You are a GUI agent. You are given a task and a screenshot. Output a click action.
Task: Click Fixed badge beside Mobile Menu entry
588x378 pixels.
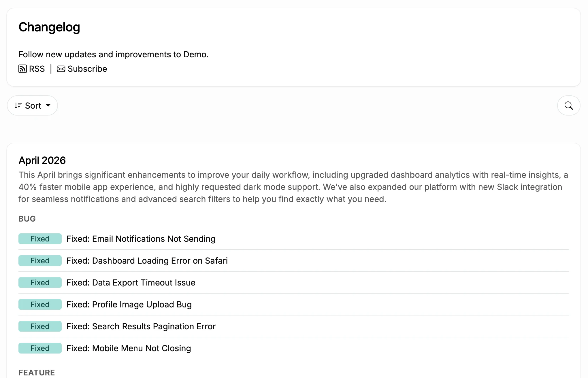tap(40, 348)
